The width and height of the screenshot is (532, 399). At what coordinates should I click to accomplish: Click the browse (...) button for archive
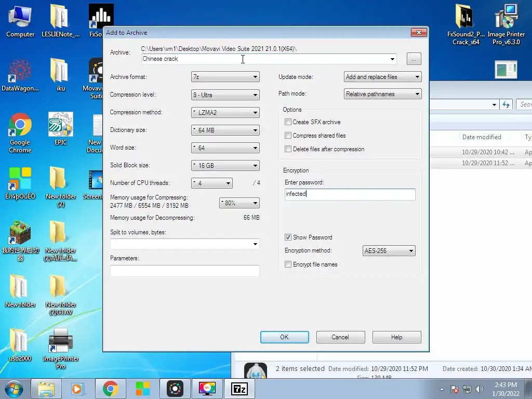[414, 59]
